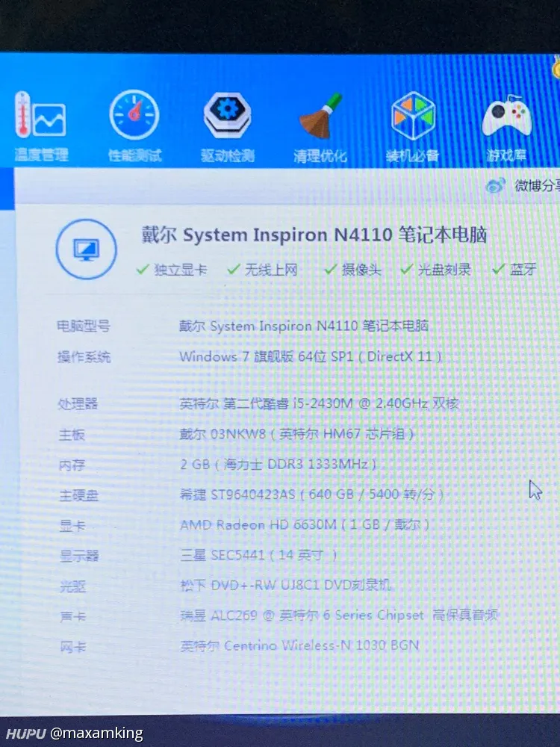
Task: Select the 清理优化 tab label
Action: click(320, 156)
